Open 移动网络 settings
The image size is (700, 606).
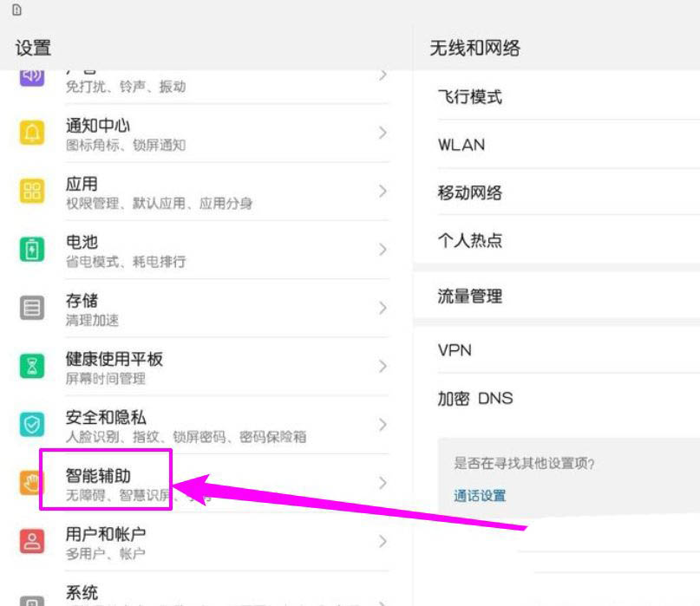(469, 193)
